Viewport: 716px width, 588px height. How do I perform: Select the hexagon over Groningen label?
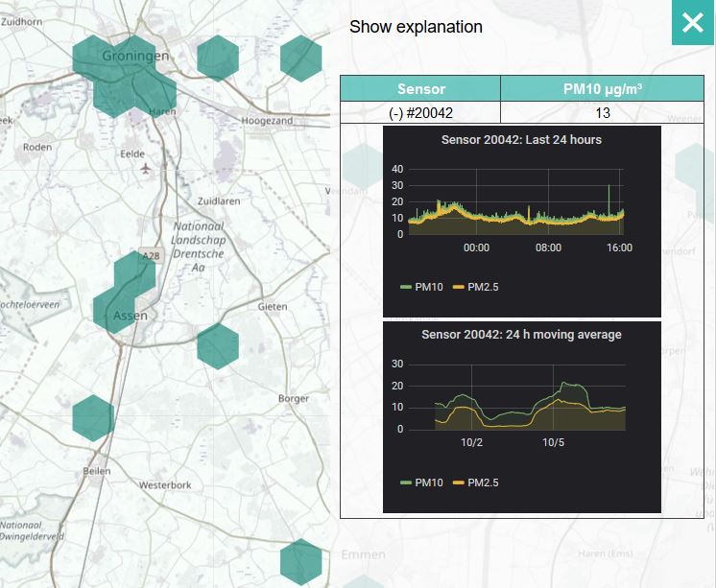click(135, 57)
